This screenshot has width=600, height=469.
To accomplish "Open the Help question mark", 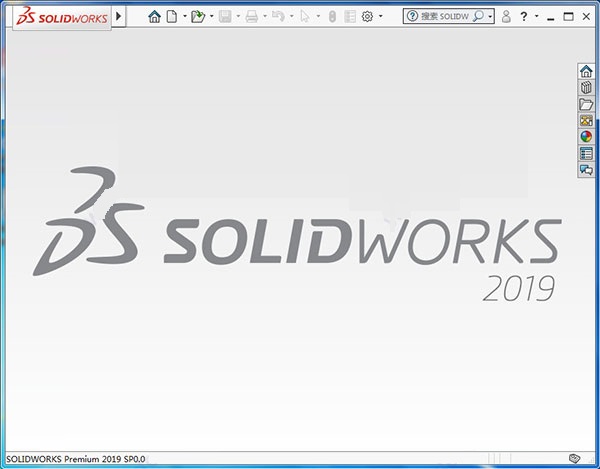I will click(524, 16).
